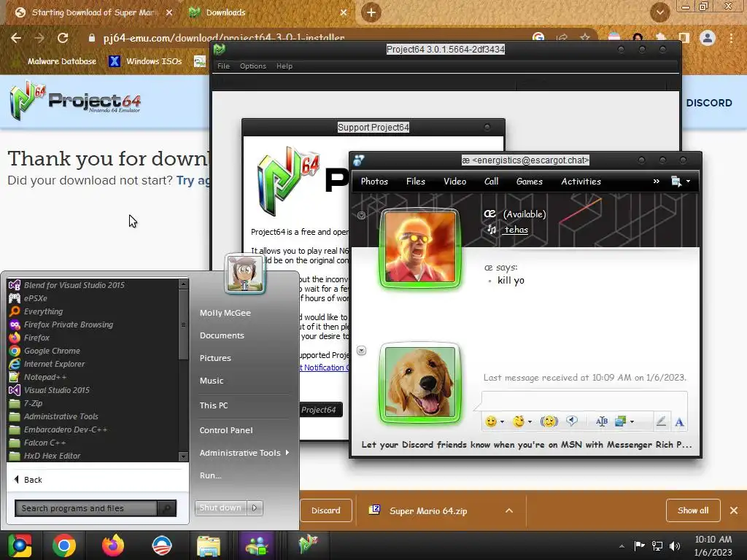The height and width of the screenshot is (560, 747).
Task: Expand the Super Mario 64.zip download options
Action: (508, 510)
